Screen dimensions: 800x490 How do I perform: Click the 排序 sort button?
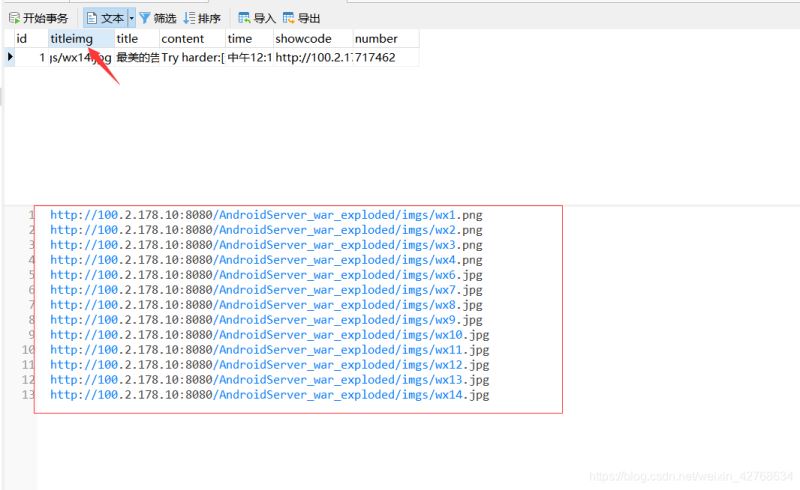(202, 18)
